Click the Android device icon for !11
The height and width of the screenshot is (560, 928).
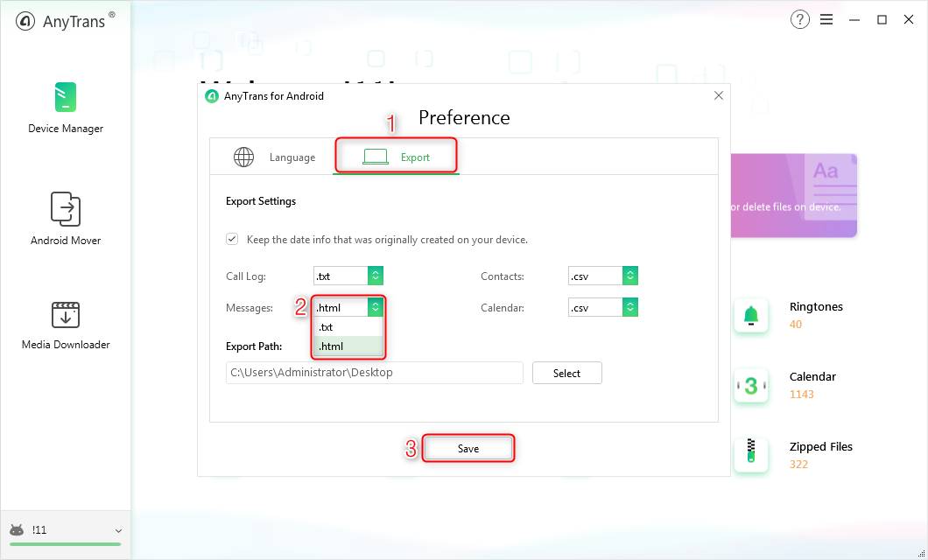pyautogui.click(x=18, y=530)
